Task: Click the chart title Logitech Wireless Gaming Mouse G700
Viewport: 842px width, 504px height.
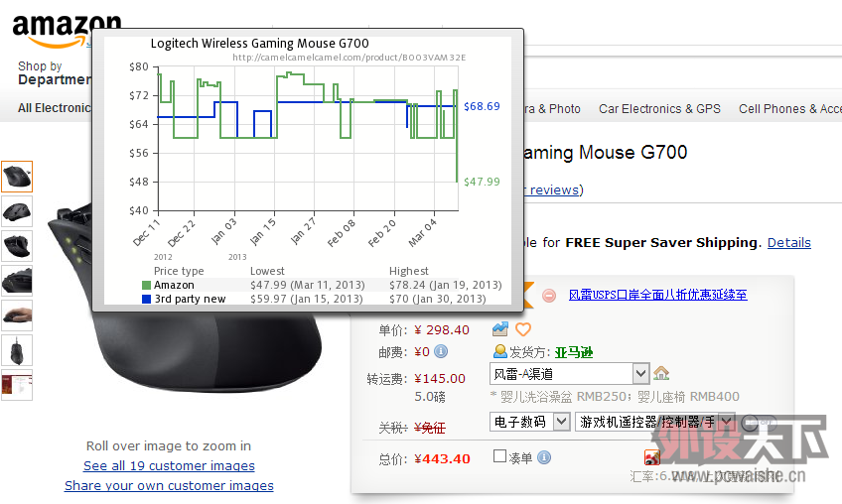Action: pos(259,44)
